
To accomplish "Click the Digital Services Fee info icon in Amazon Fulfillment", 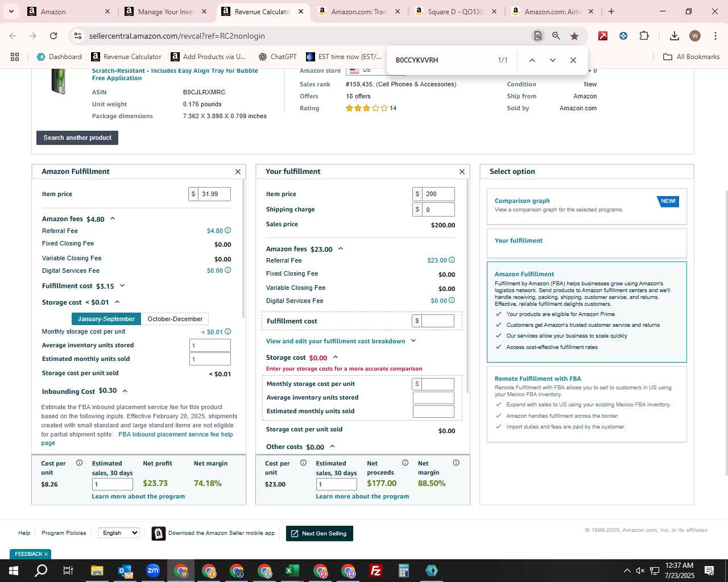I will [227, 270].
